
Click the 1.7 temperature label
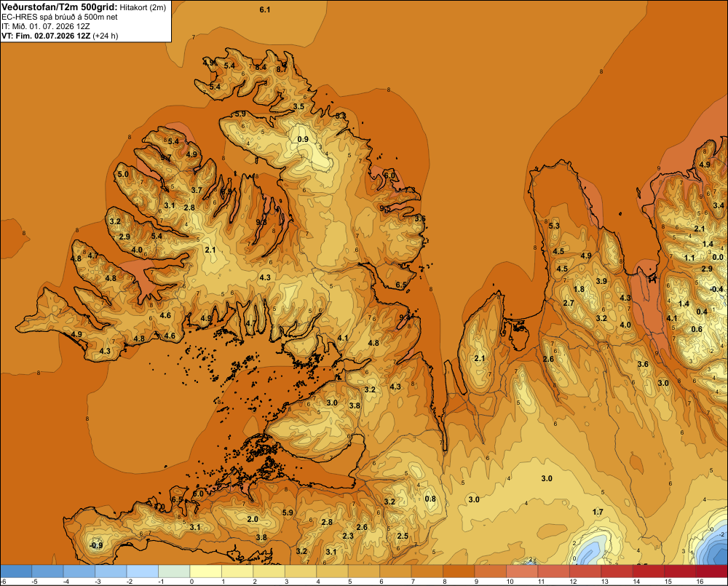(598, 512)
